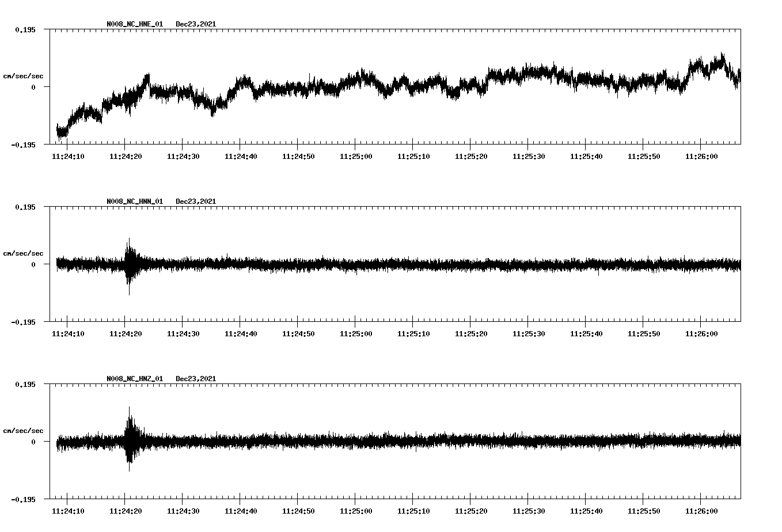Click the 11:25:20 tick label under HNN plot
Viewport: 782px width, 532px height.
471,333
